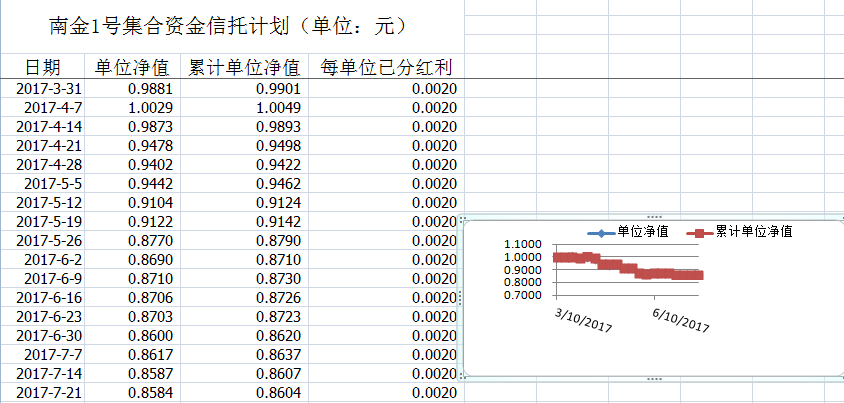Click the 日期 column header cell
The width and height of the screenshot is (844, 403).
click(x=42, y=68)
